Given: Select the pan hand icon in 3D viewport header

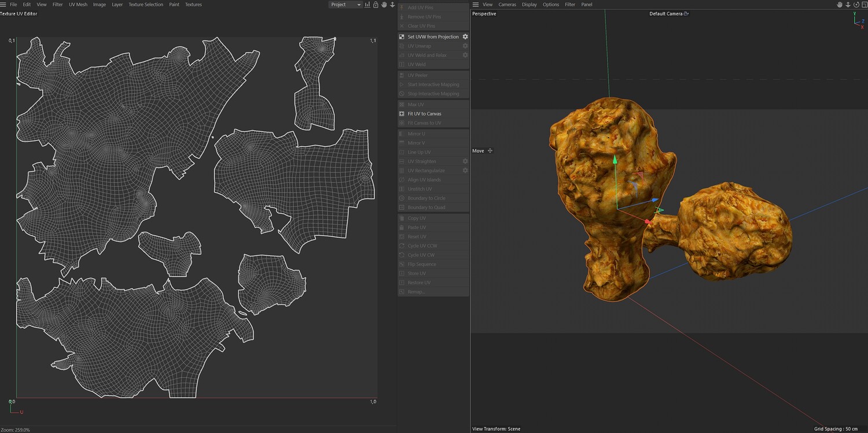Looking at the screenshot, I should (840, 5).
